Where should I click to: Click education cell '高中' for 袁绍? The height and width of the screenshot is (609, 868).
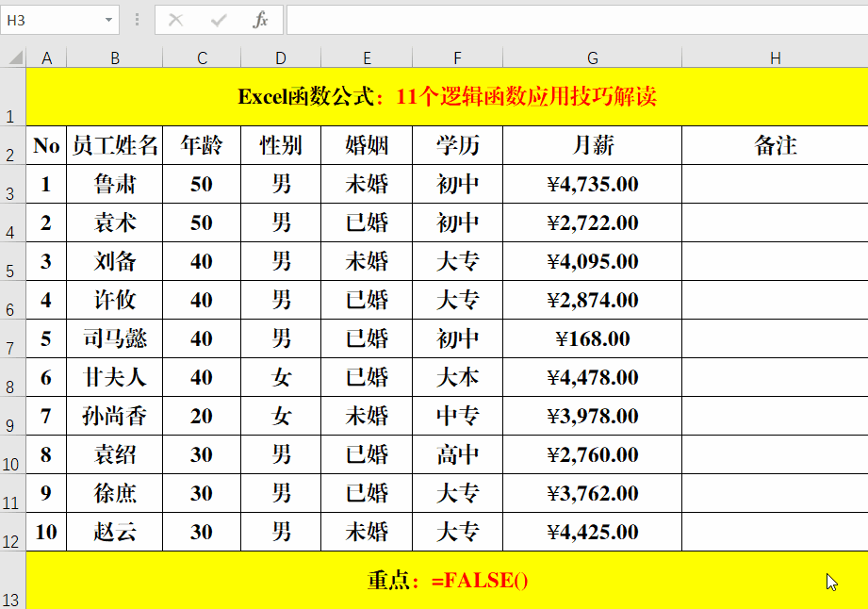457,454
